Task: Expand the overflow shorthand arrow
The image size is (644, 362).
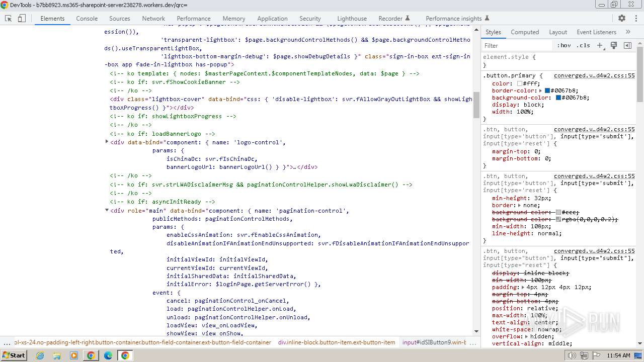Action: click(526, 336)
